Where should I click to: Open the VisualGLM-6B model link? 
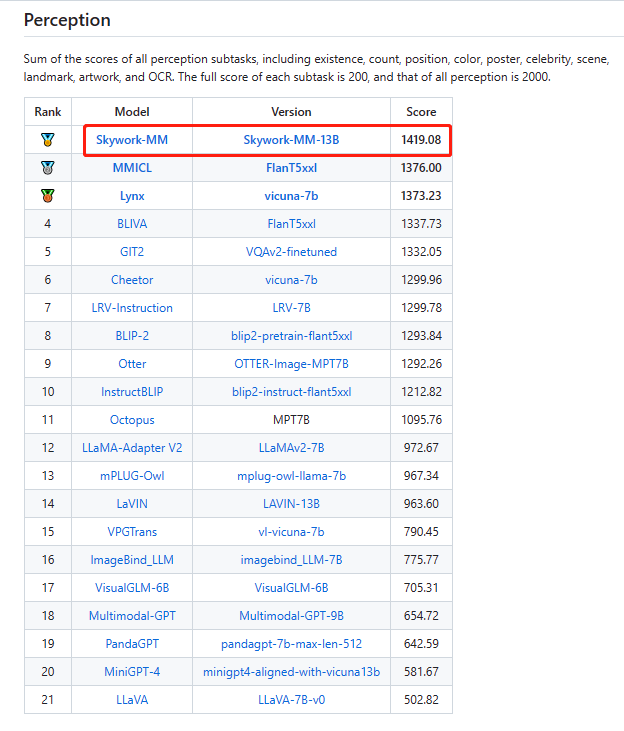[x=132, y=587]
